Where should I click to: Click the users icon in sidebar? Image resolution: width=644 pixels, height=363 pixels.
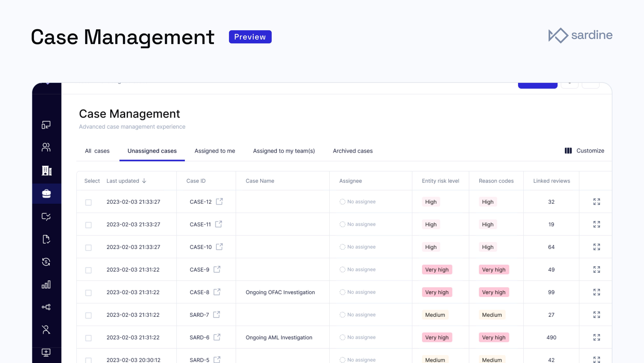(x=46, y=147)
